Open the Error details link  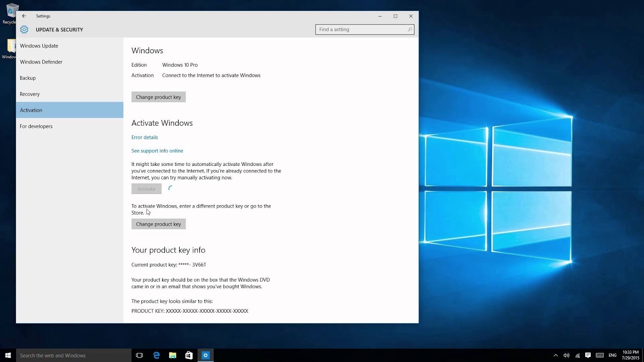(144, 137)
